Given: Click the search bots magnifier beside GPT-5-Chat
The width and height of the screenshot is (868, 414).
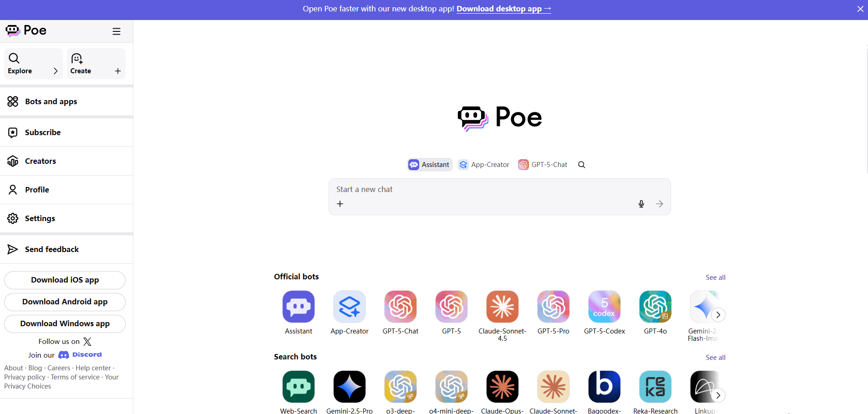Looking at the screenshot, I should [582, 165].
